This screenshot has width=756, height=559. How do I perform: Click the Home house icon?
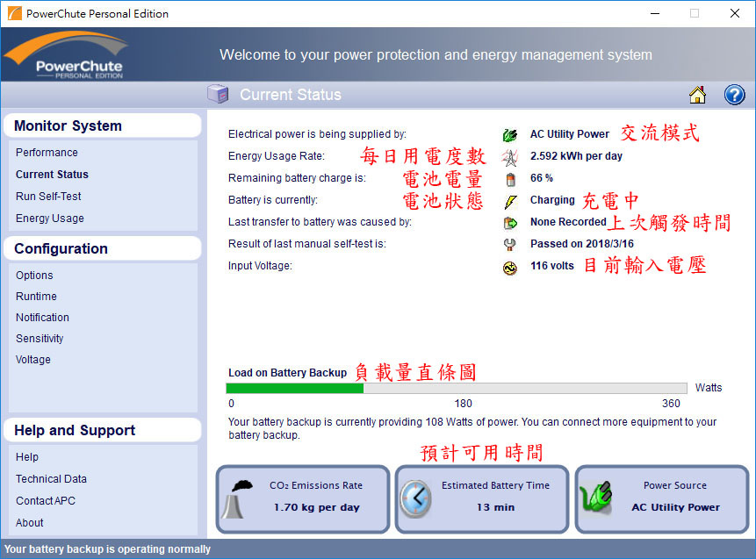tap(697, 95)
